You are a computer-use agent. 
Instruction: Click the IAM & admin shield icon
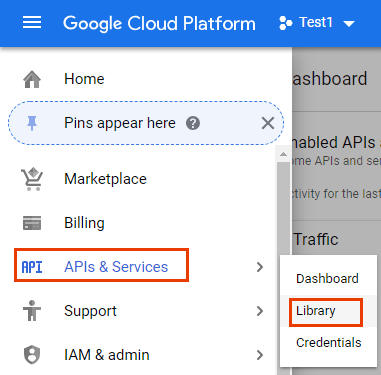32,355
